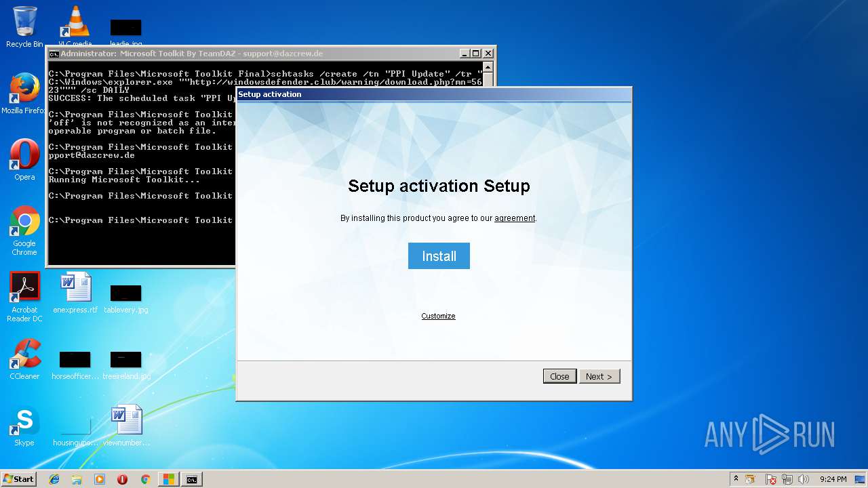868x488 pixels.
Task: Select the leadie.jpg desktop file
Action: 126,33
